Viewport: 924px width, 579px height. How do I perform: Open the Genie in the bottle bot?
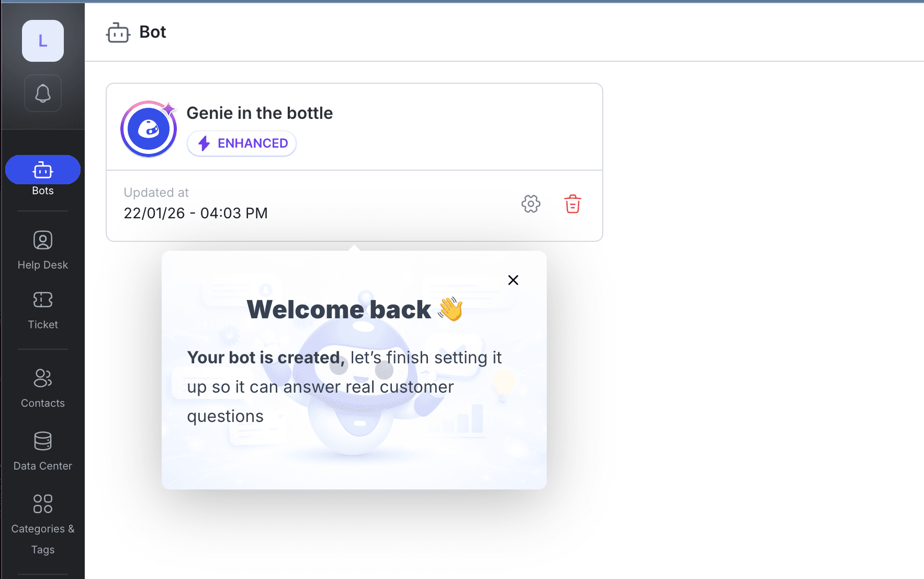coord(260,113)
